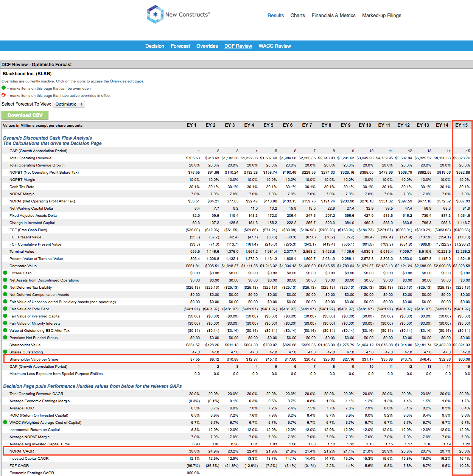Open override icon for Outstanding ESO After Tax
The height and width of the screenshot is (476, 473).
[5, 330]
